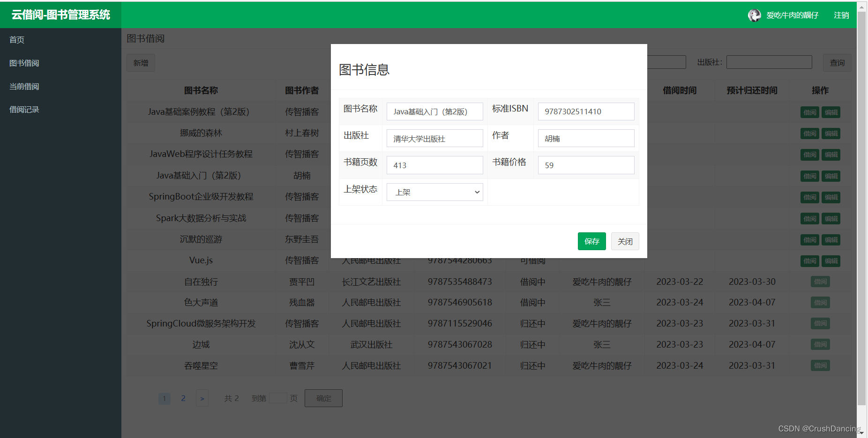Click the 2023-03-22 borrow date cell
Viewport: 868px width, 438px height.
pyautogui.click(x=680, y=282)
